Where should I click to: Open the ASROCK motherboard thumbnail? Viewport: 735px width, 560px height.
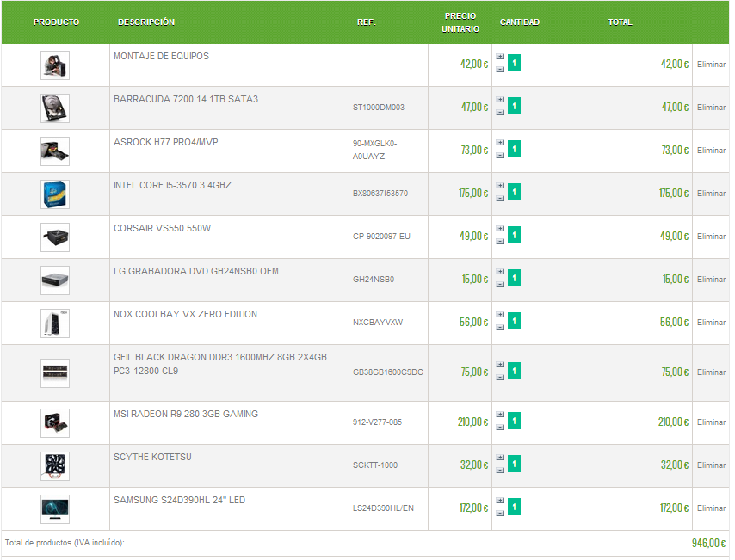[x=55, y=152]
